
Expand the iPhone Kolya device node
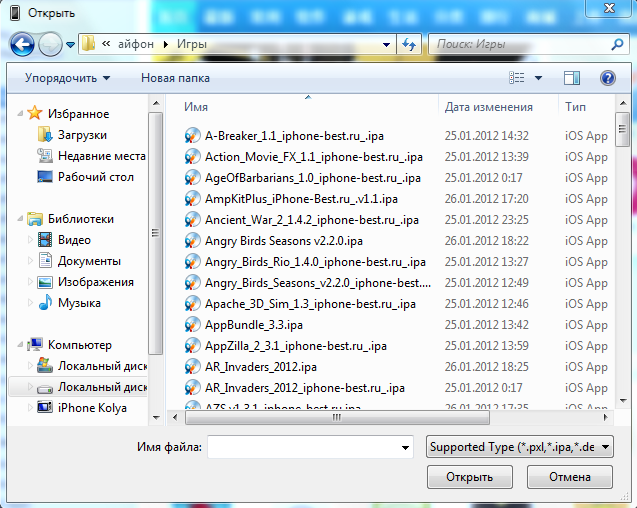[30, 408]
